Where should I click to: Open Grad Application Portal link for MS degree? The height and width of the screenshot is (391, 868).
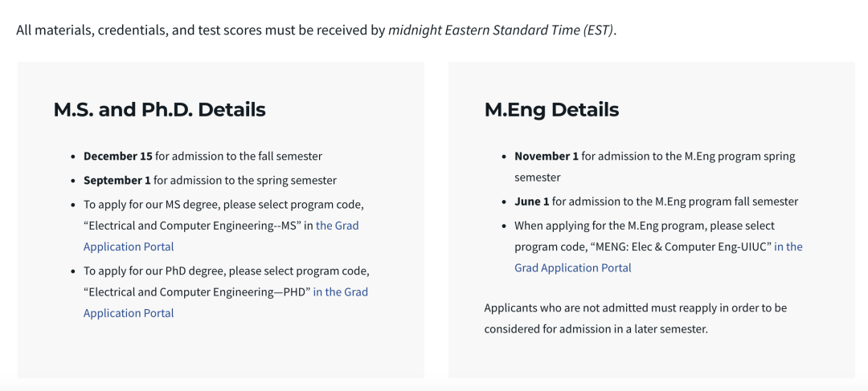(129, 246)
